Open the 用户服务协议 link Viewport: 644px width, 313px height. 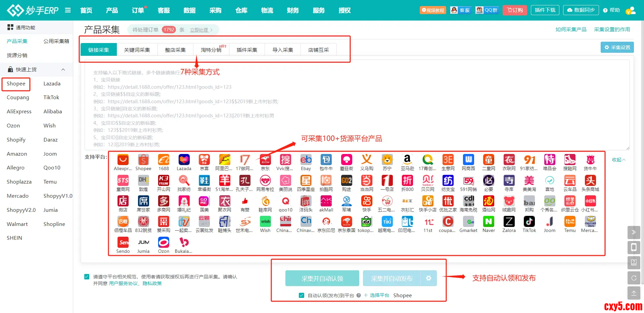(123, 283)
